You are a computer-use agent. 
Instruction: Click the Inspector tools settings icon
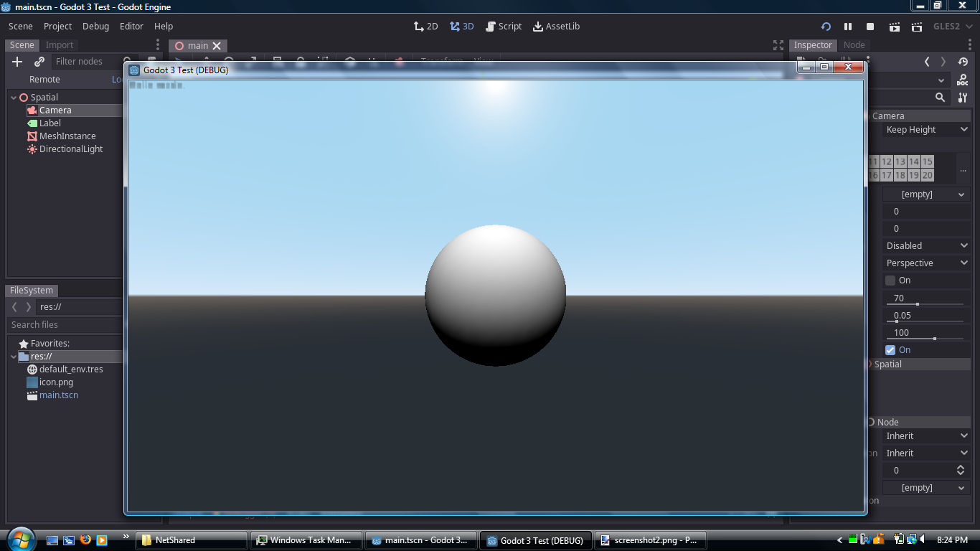click(963, 98)
